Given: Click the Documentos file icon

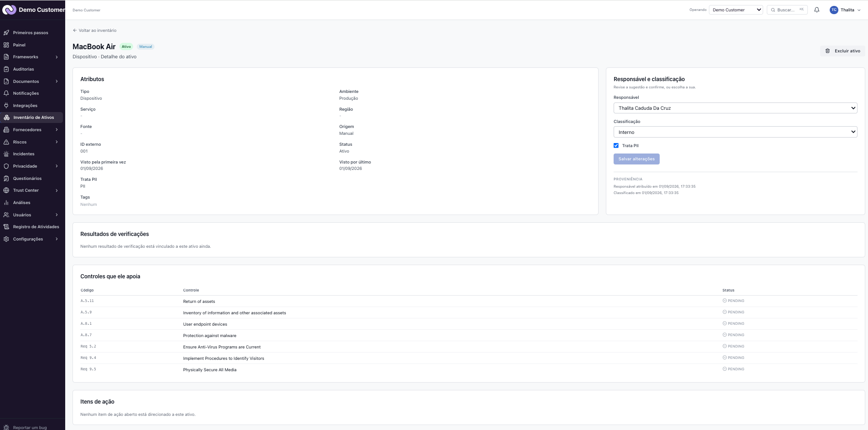Looking at the screenshot, I should 6,82.
